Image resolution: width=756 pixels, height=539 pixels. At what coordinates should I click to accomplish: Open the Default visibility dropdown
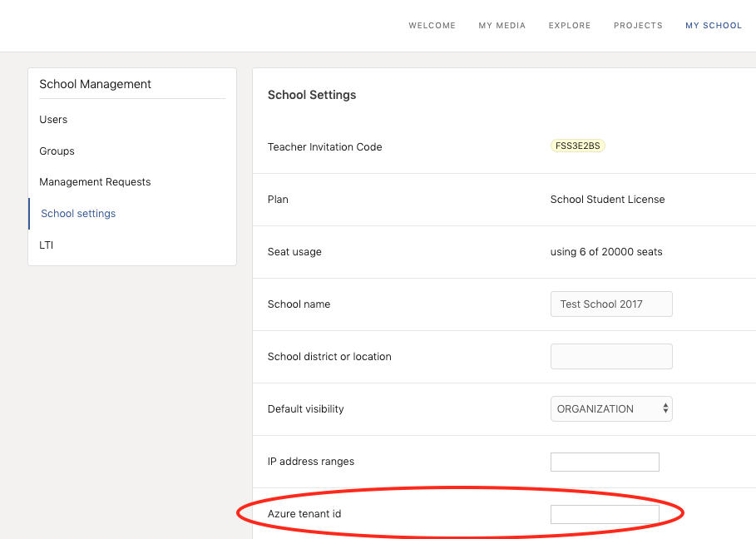611,409
